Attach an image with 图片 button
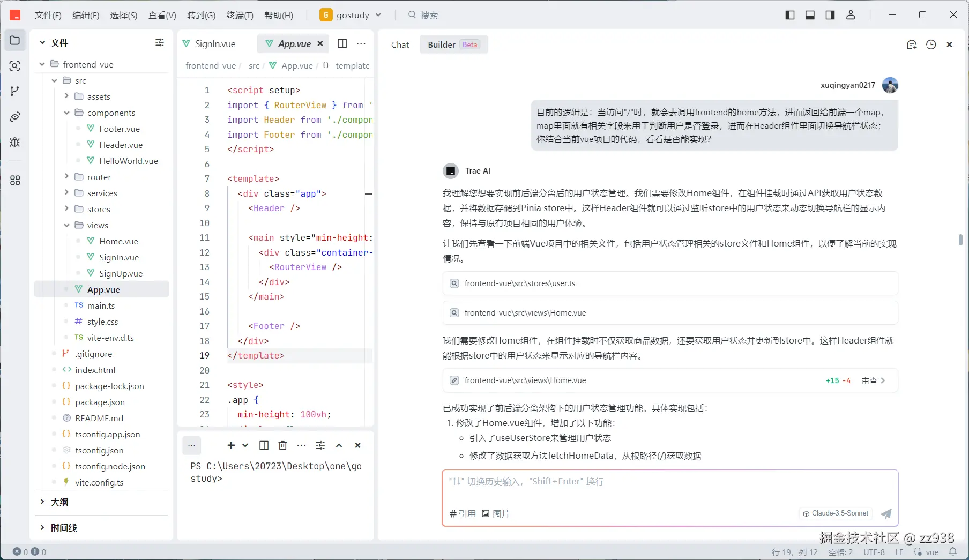This screenshot has width=969, height=560. (x=496, y=513)
